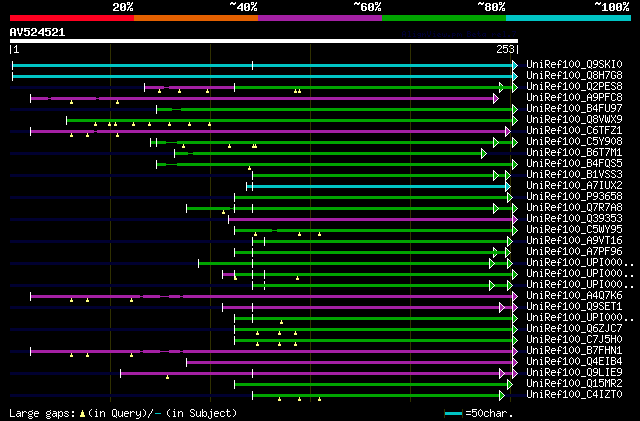
Task: Select the UniRef100_A9VT16 label
Action: [x=574, y=241]
